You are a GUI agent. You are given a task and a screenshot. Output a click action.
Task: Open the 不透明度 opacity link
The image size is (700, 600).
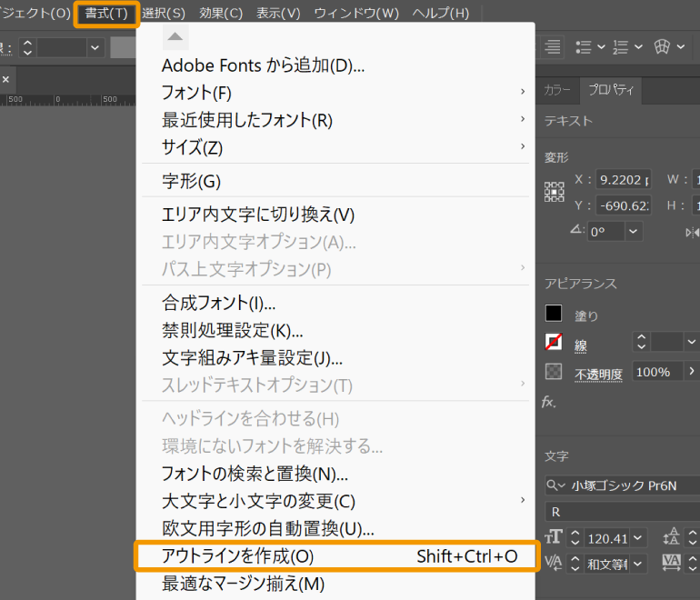coord(598,375)
